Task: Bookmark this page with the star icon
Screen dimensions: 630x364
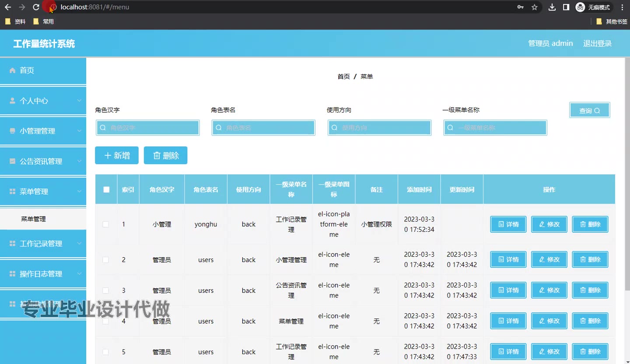Action: pos(534,7)
